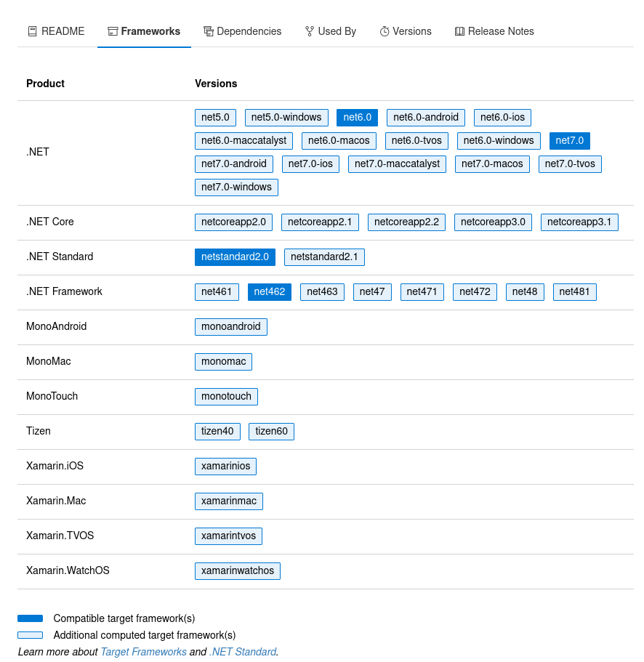
Task: Click the net7.0-android badge
Action: click(234, 164)
